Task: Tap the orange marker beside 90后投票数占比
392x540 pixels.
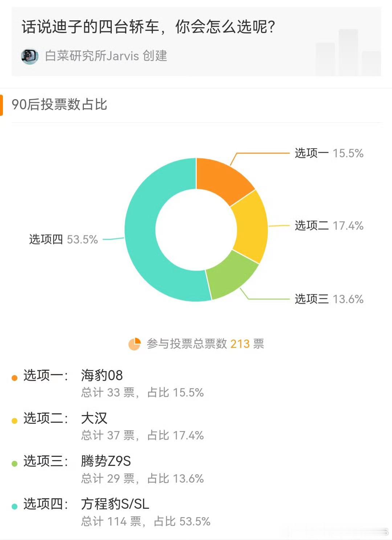Action: click(1, 105)
